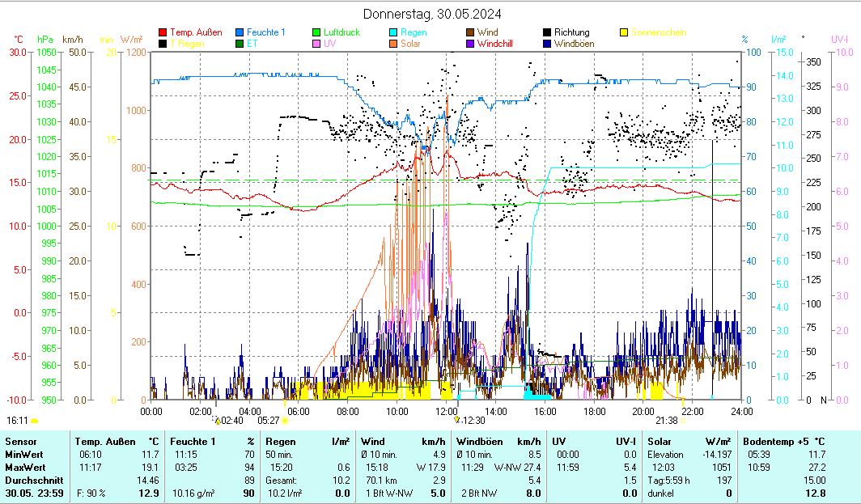
Task: Click the chart title Donnerstag, 30.05.2024
Action: [x=431, y=14]
